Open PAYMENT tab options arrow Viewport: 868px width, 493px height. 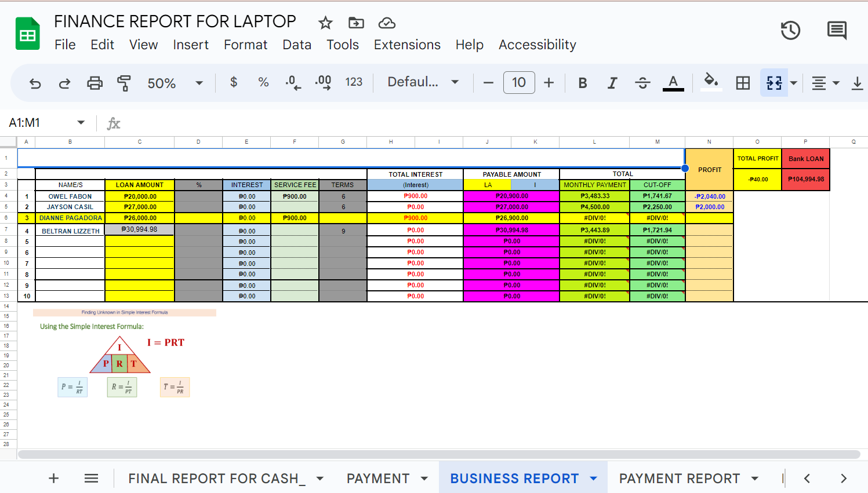(x=424, y=479)
